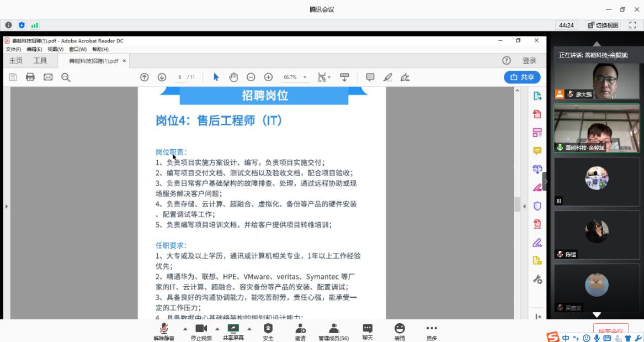
Task: Click the blue 共享 share button
Action: [522, 77]
